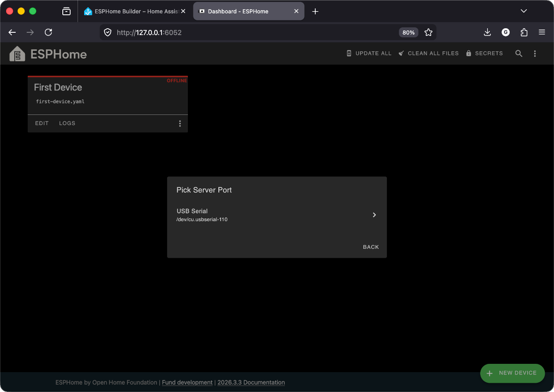Click the first-device.yaml filename
The image size is (554, 392).
coord(60,102)
